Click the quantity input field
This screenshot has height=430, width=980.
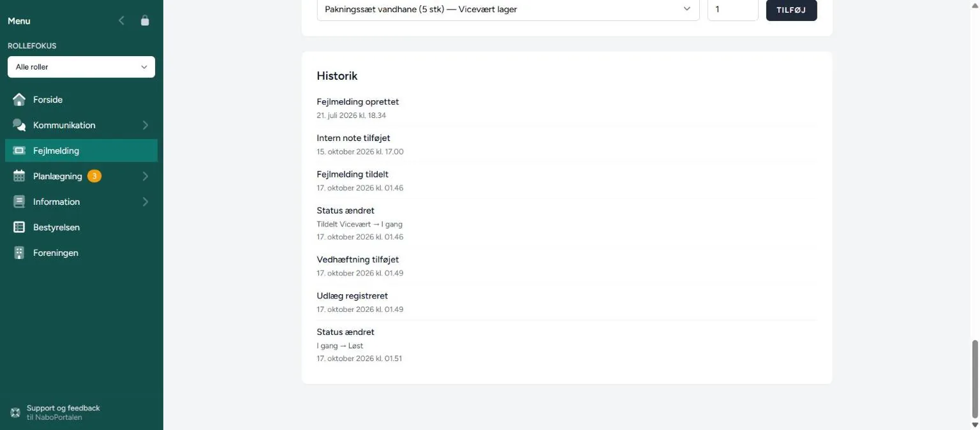pyautogui.click(x=732, y=10)
